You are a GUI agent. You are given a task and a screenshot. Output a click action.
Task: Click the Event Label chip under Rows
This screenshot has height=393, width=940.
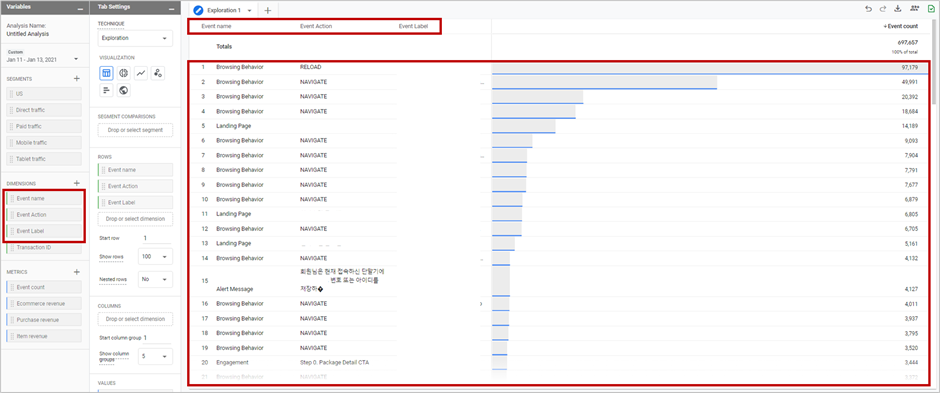click(135, 202)
